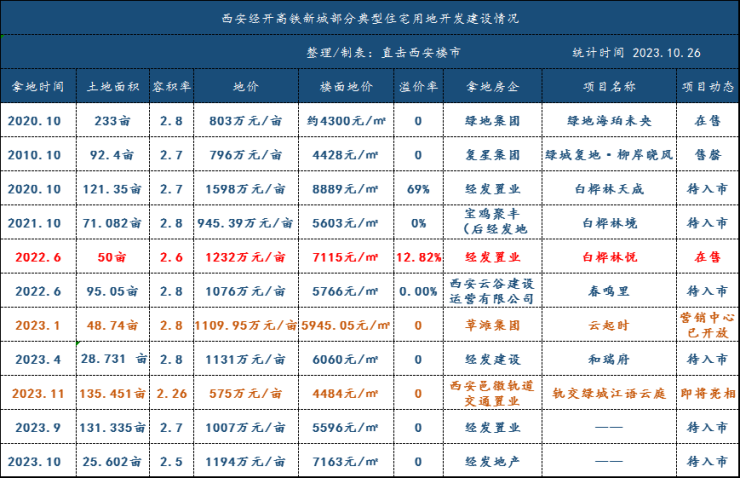Select the 楼面地价 header cell

coord(346,86)
